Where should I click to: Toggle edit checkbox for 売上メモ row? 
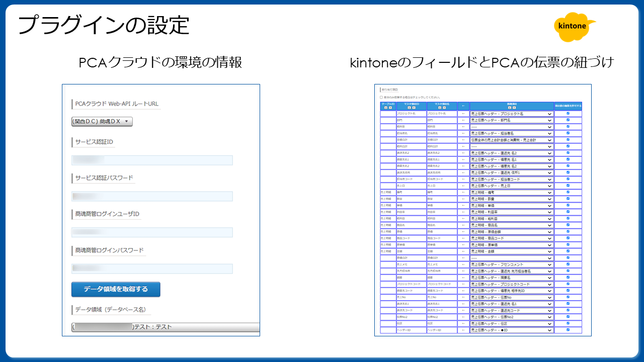coord(568,264)
